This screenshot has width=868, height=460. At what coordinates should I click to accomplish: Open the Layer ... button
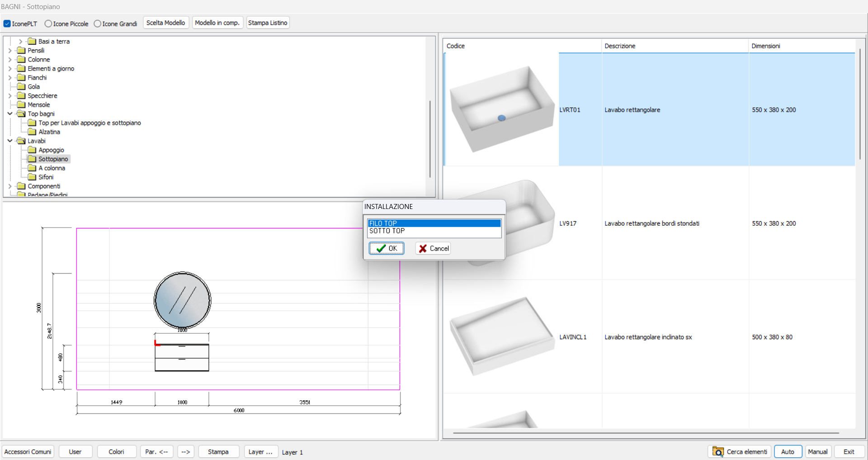(x=260, y=451)
